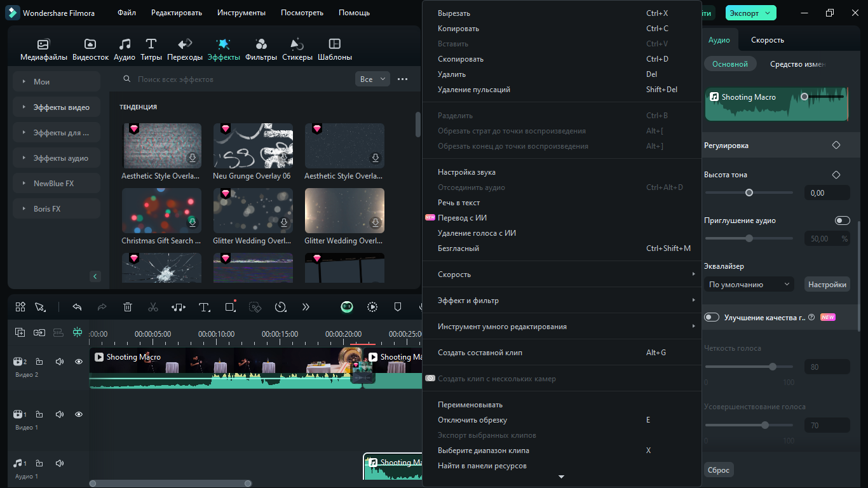Open the Шаблоны templates panel
868x488 pixels.
click(334, 50)
